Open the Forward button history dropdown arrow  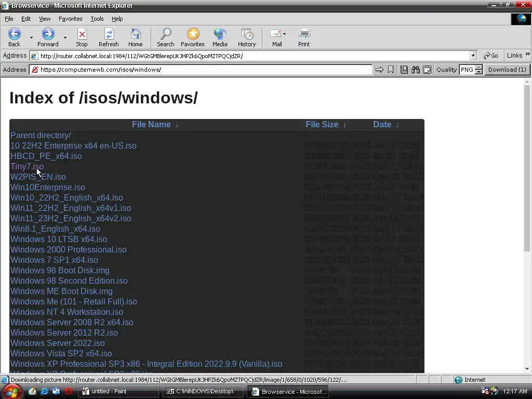click(x=65, y=37)
